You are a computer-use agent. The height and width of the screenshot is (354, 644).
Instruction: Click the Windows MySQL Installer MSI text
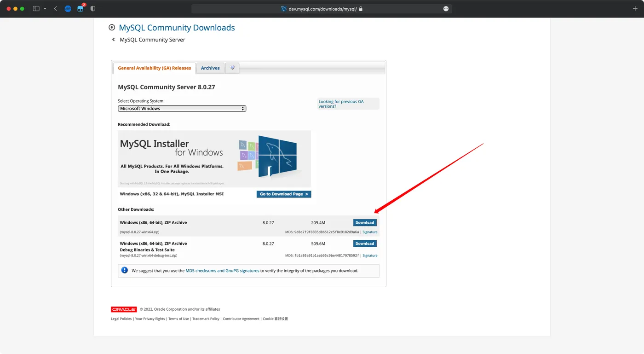pyautogui.click(x=172, y=194)
